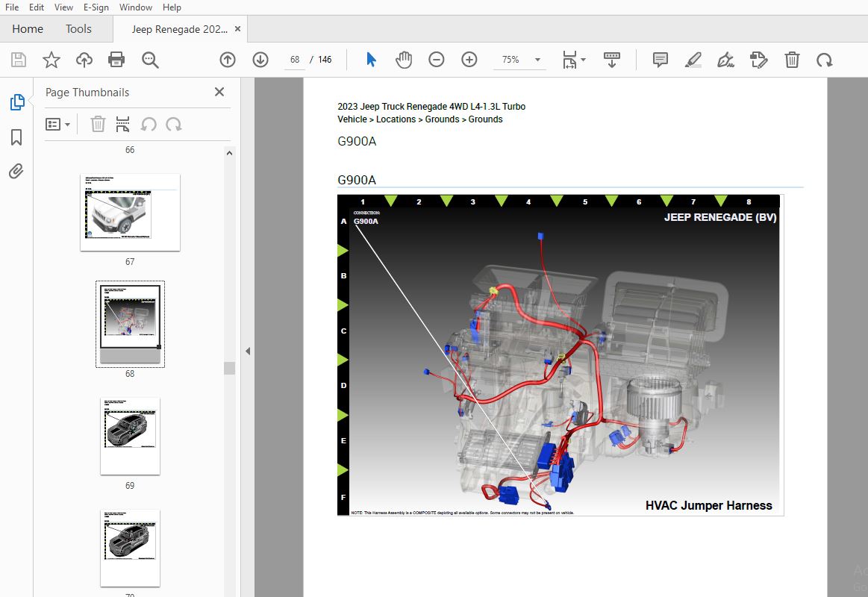Click thumbnail panel scroll up arrow
This screenshot has height=597, width=868.
pyautogui.click(x=229, y=153)
